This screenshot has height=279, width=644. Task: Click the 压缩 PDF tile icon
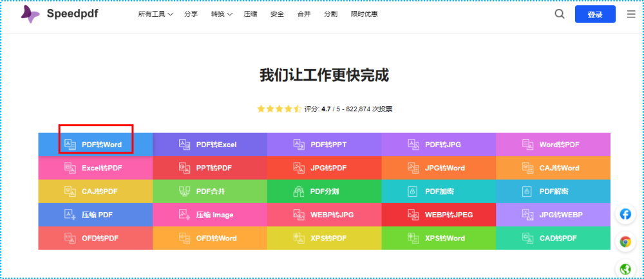coord(70,214)
